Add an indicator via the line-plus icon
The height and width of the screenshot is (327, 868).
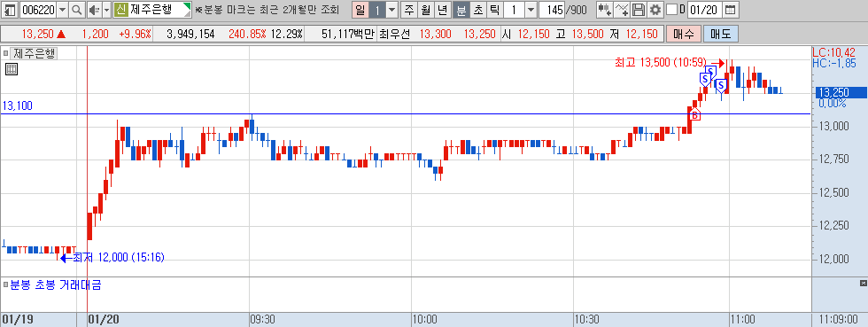622,10
